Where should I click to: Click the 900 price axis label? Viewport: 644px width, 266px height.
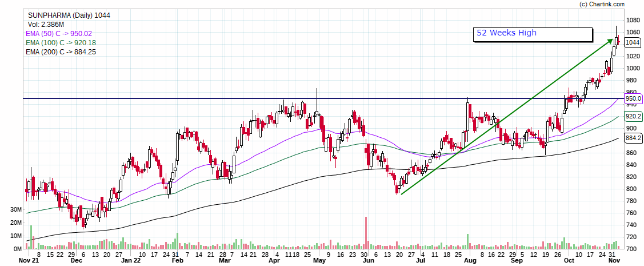631,129
